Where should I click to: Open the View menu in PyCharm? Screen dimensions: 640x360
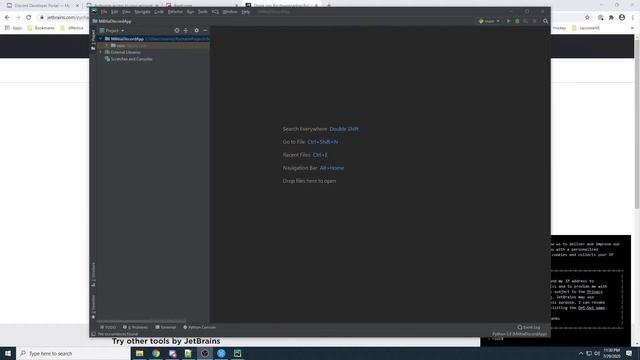127,12
